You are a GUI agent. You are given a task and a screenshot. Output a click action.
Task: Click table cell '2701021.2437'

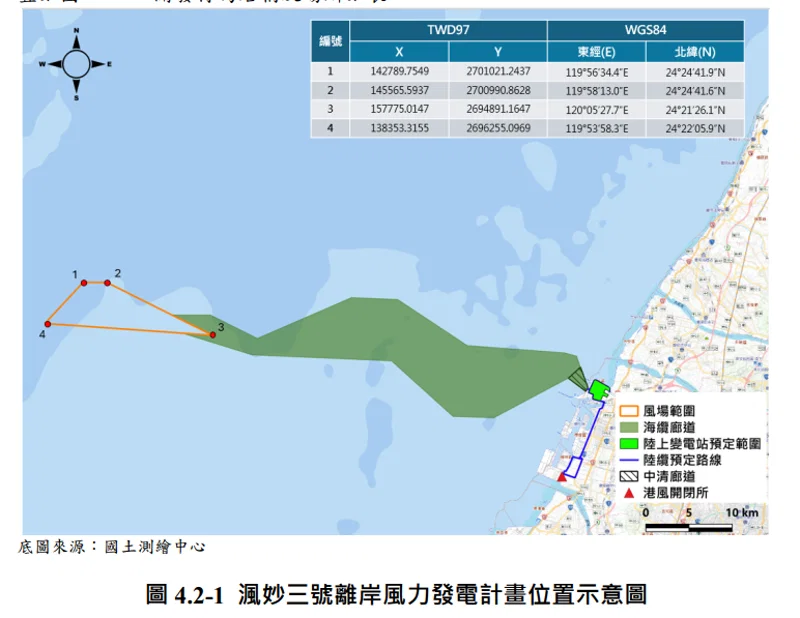coord(498,71)
